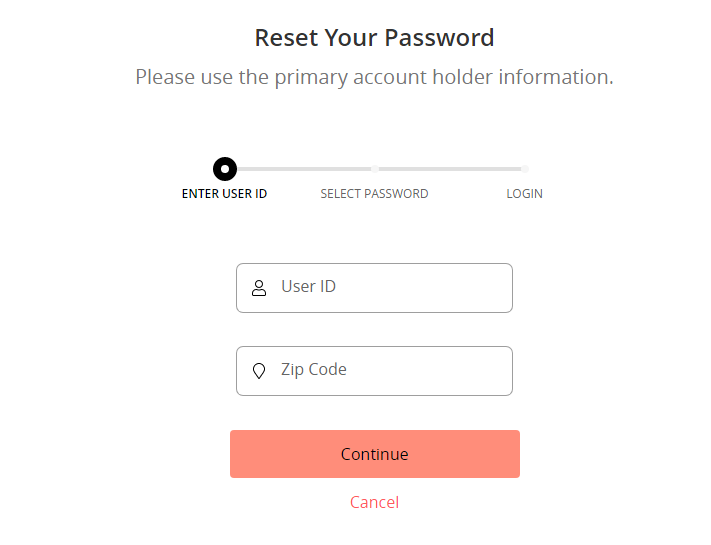Click the person icon in User ID field
The image size is (711, 545).
point(259,288)
